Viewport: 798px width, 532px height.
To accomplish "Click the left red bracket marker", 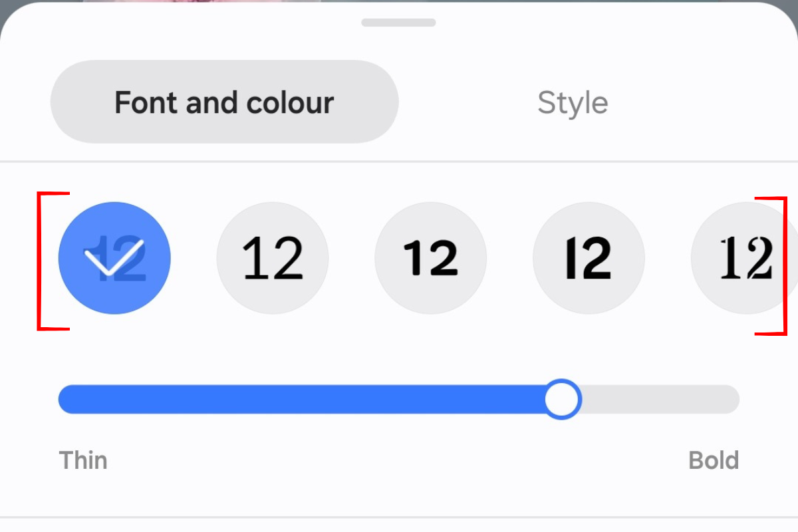I will (x=40, y=261).
